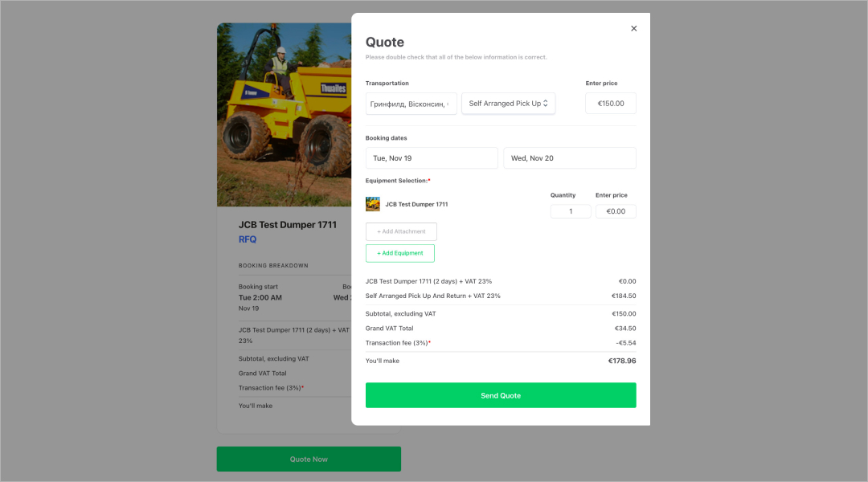Click the JCB Test Dumper thumbnail icon
Image resolution: width=868 pixels, height=482 pixels.
373,204
